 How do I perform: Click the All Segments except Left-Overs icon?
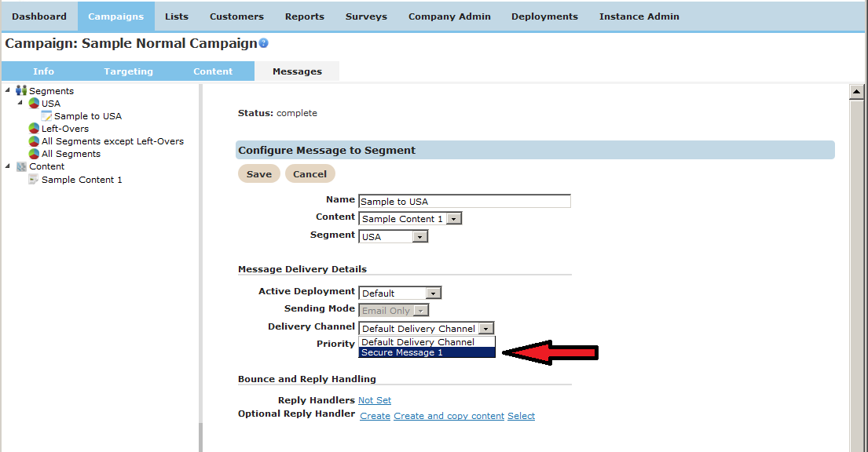tap(34, 141)
